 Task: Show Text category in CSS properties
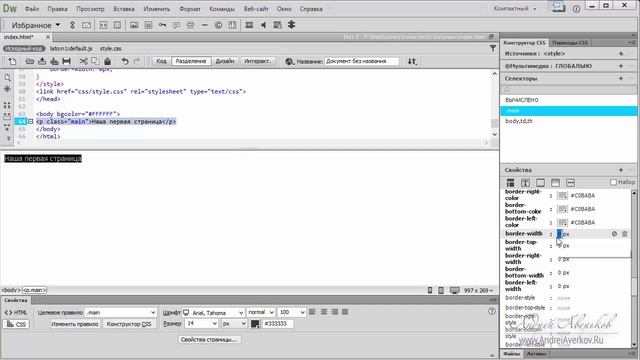click(525, 182)
